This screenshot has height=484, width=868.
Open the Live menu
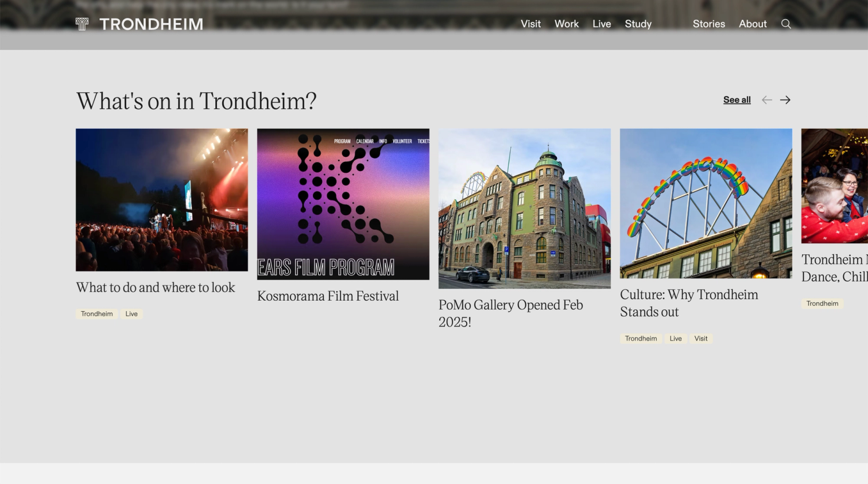point(602,24)
